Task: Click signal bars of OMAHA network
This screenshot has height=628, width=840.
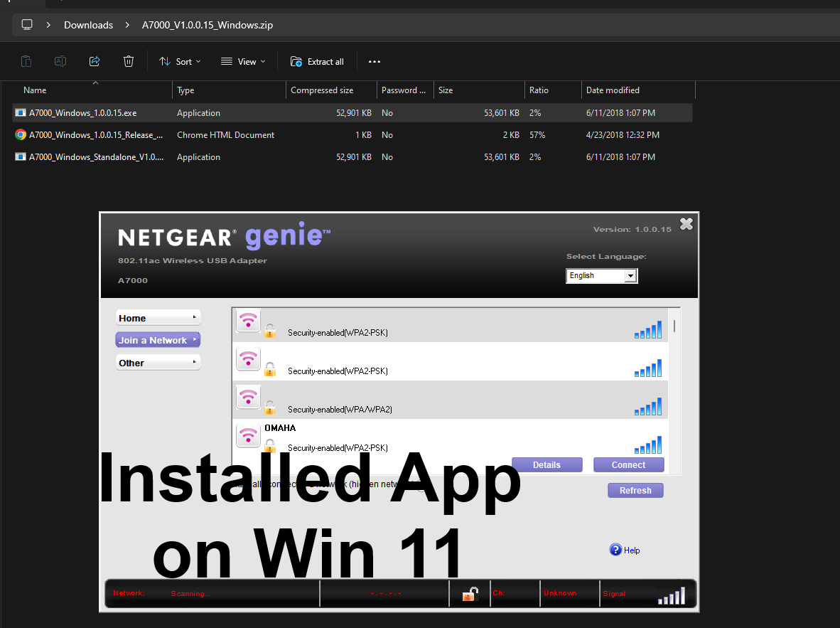Action: 648,445
